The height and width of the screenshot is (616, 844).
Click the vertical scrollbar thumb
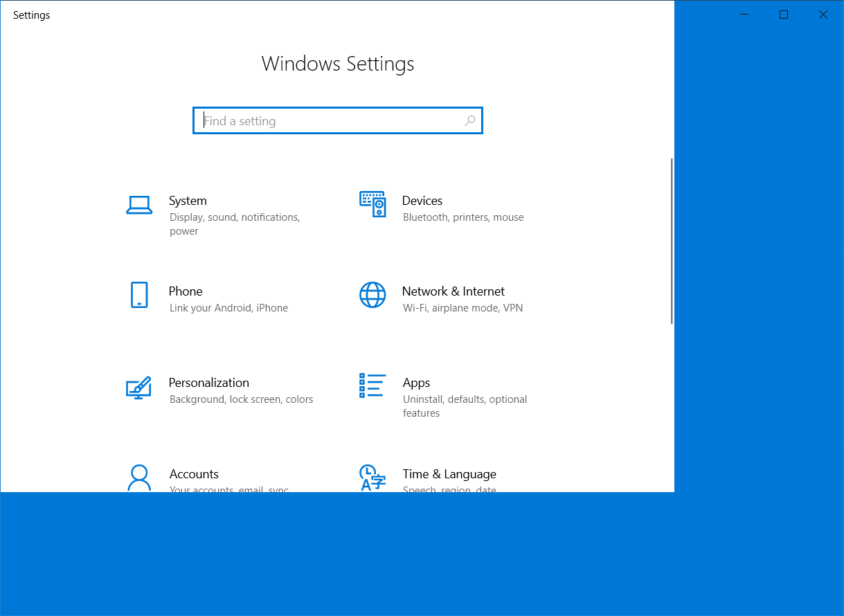672,241
